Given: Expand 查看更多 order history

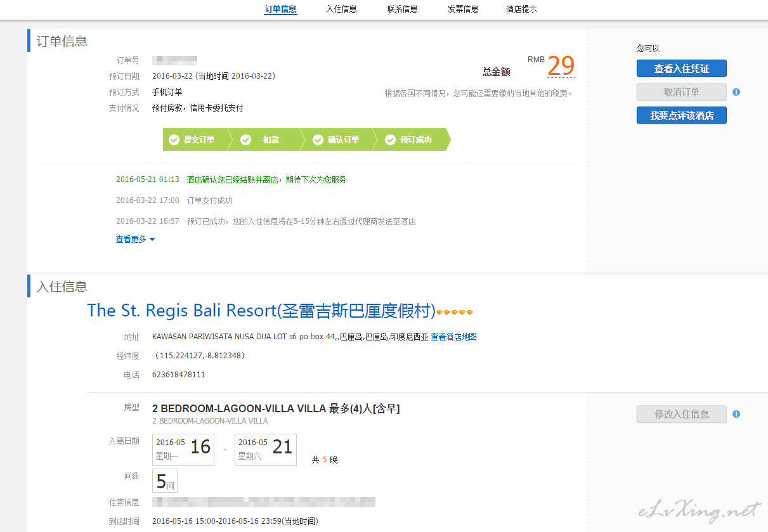Looking at the screenshot, I should click(135, 239).
